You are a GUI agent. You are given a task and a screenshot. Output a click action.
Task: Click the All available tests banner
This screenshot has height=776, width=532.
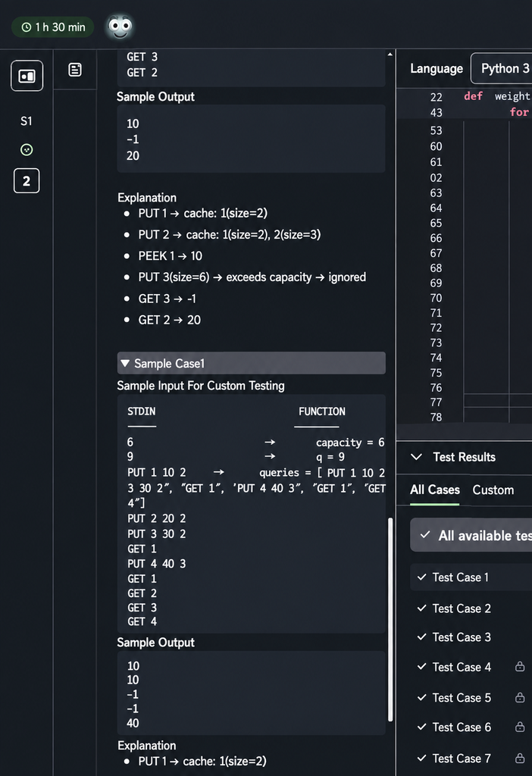471,535
